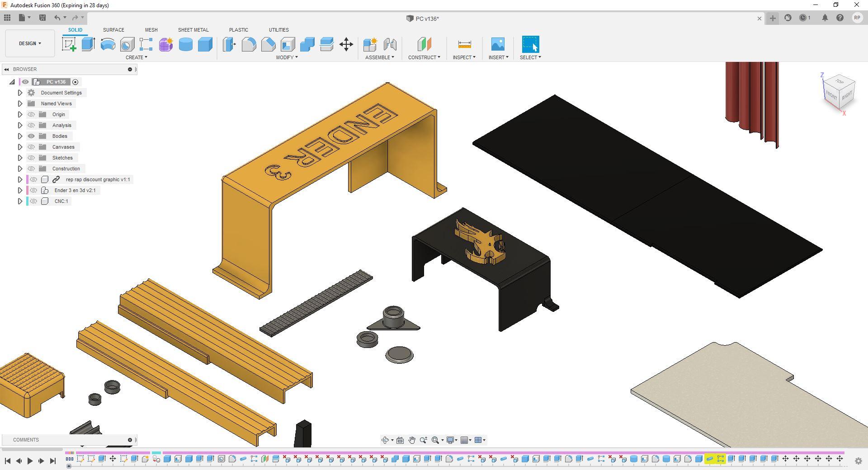Select the Revolve tool icon

(x=108, y=44)
